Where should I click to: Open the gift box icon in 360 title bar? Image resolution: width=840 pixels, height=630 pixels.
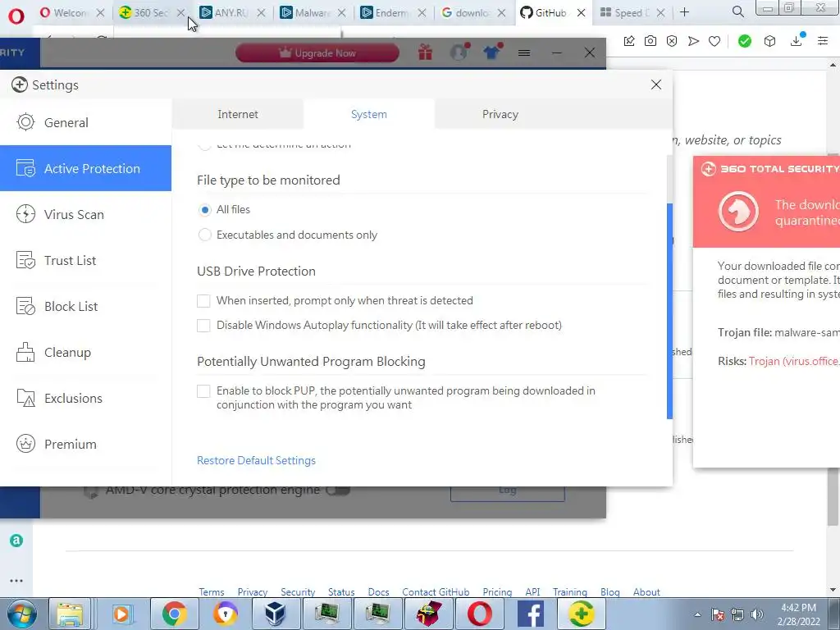point(426,52)
